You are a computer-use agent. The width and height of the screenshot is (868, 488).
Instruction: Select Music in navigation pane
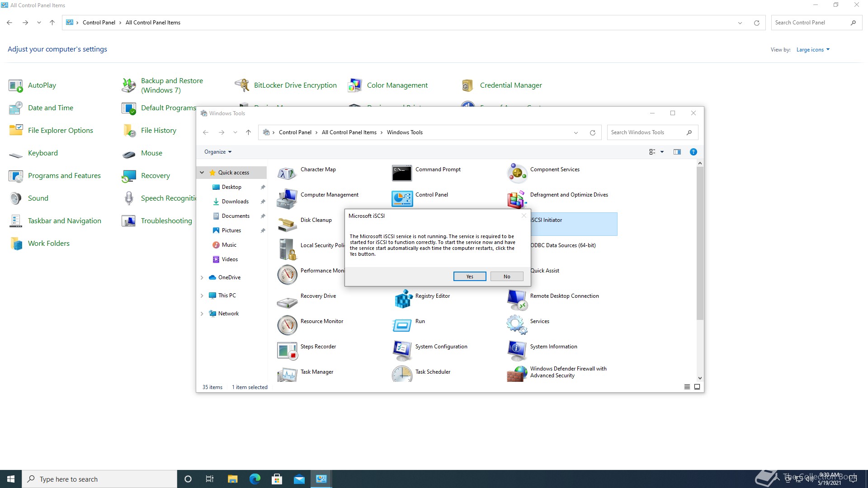point(229,245)
